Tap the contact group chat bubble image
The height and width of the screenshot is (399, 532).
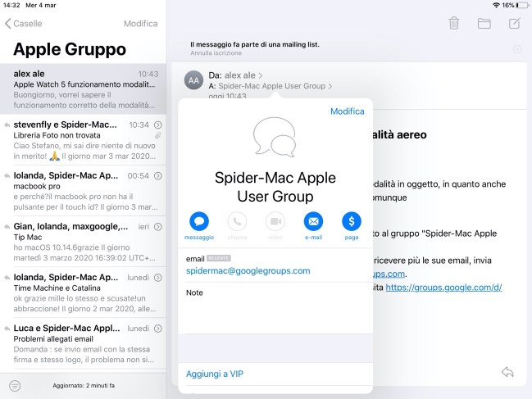pyautogui.click(x=275, y=137)
